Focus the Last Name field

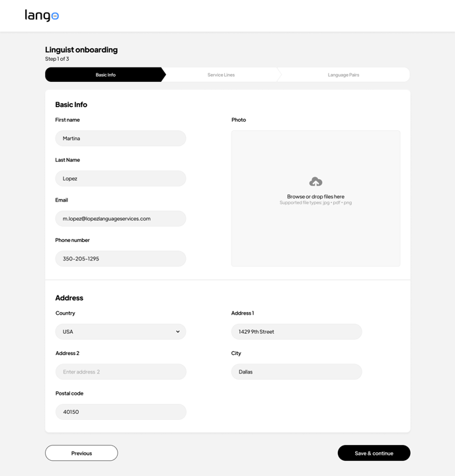point(120,178)
